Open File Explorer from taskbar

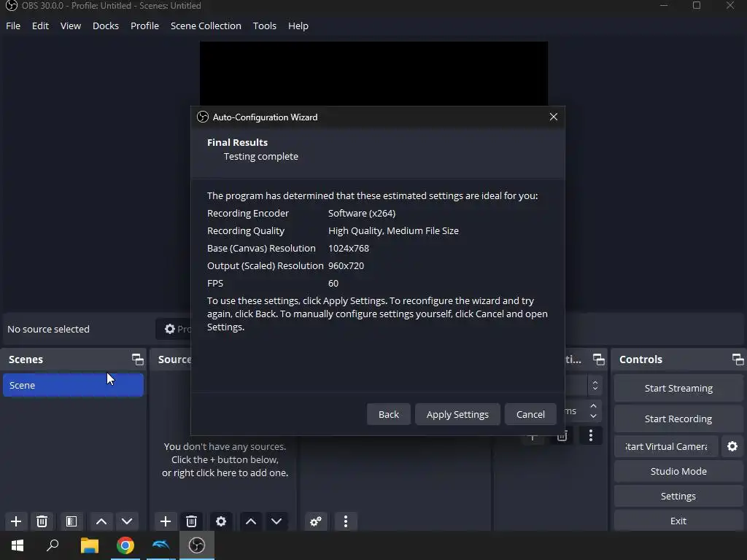(89, 545)
